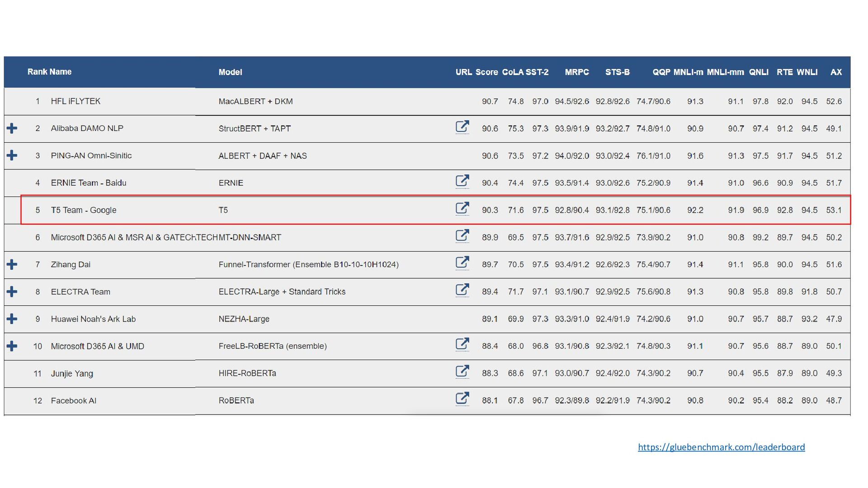Expand Huawei Noah's Ark Lab row
The width and height of the screenshot is (868, 488).
12,319
